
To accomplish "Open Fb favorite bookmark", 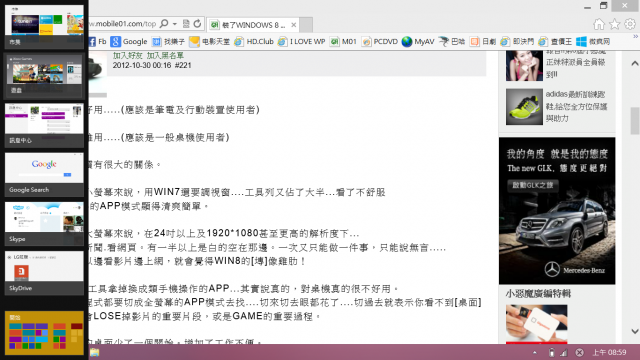I will (98, 41).
